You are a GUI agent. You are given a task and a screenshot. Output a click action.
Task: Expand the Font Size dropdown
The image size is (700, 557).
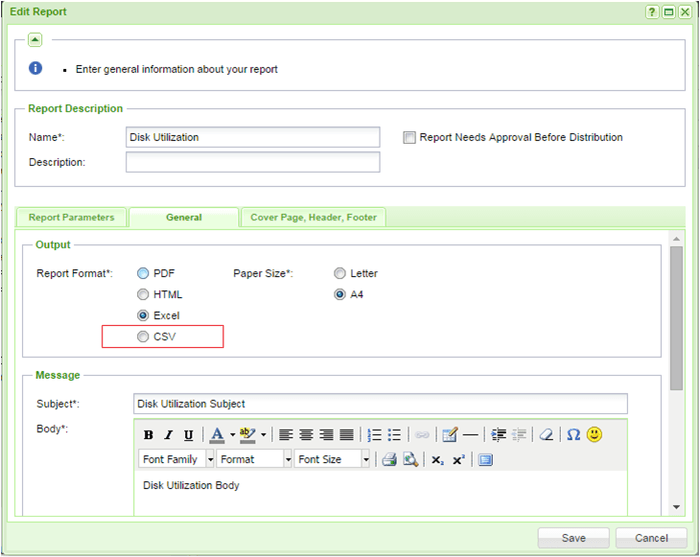(x=333, y=459)
